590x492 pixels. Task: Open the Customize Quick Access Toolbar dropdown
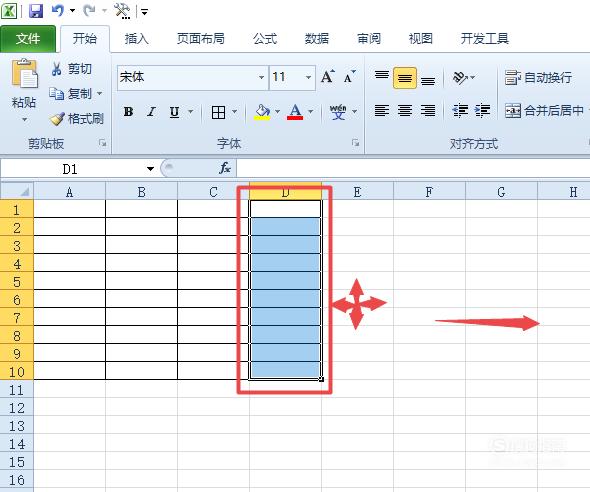point(144,12)
